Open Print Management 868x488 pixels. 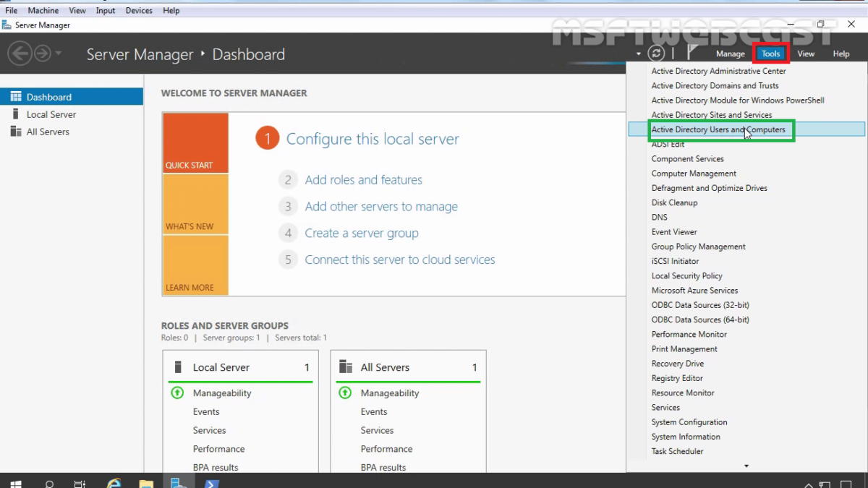(746, 349)
